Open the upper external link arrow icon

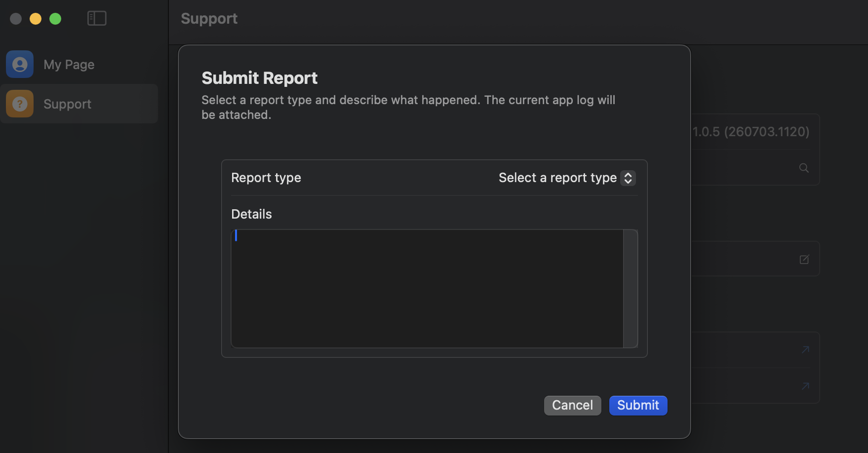(805, 349)
